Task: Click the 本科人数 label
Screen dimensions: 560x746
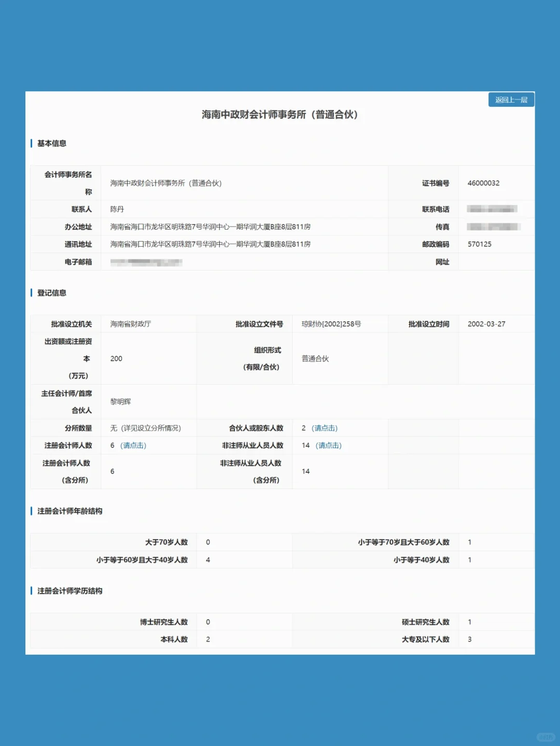Action: pyautogui.click(x=174, y=639)
